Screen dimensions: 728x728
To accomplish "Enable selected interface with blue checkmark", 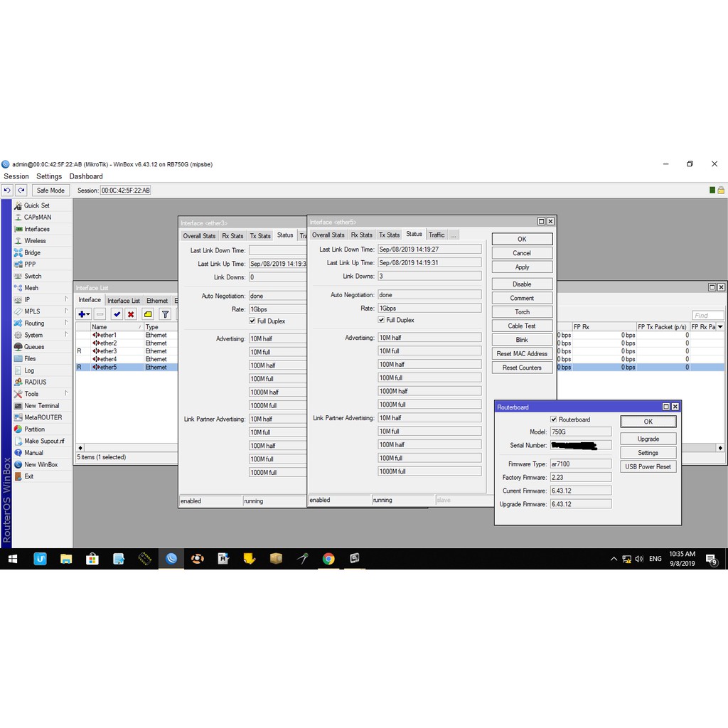I will pyautogui.click(x=117, y=314).
